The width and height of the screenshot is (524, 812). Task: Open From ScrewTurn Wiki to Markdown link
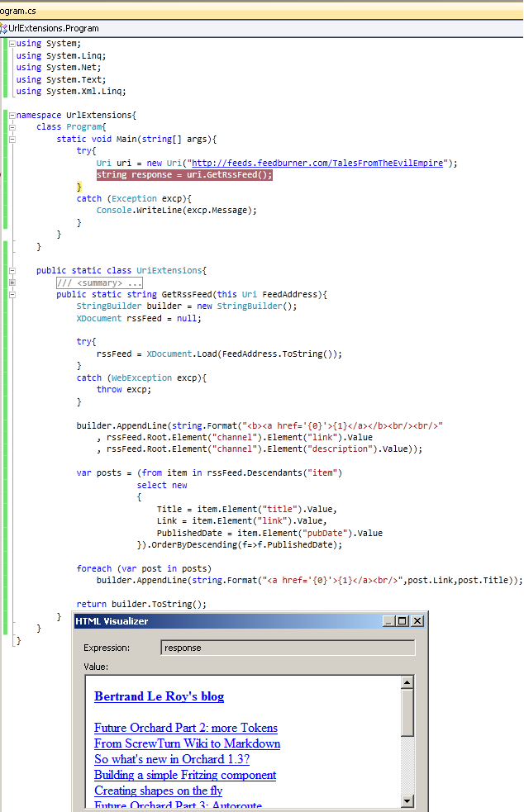(187, 743)
